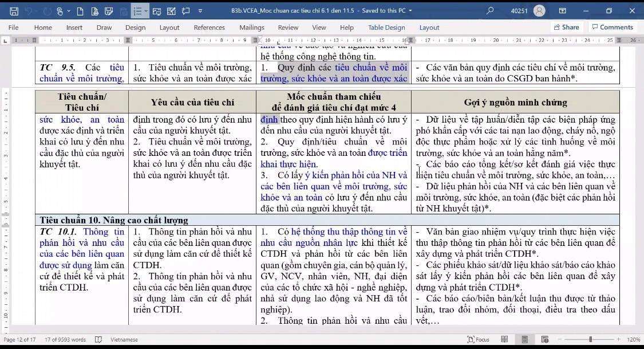Switch to the Design tab
This screenshot has height=349, width=644.
pyautogui.click(x=136, y=28)
